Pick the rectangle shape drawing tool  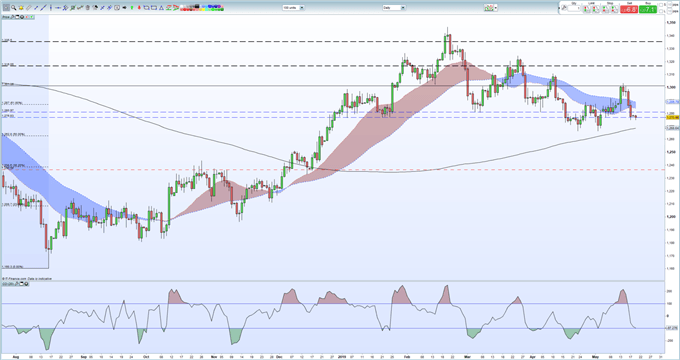[154, 7]
